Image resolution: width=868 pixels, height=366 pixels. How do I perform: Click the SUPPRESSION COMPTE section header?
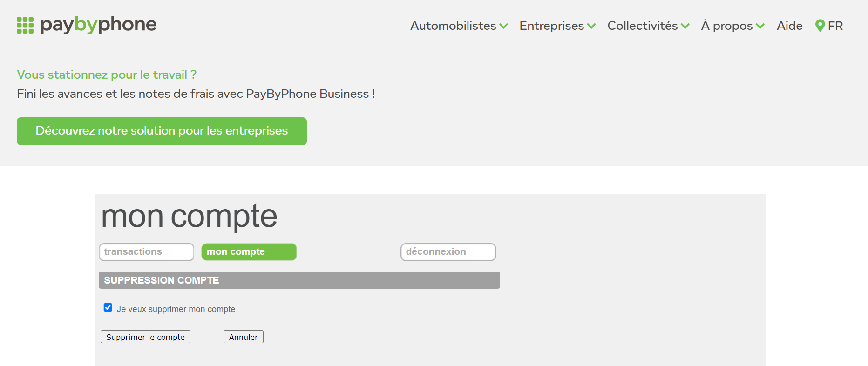[299, 280]
